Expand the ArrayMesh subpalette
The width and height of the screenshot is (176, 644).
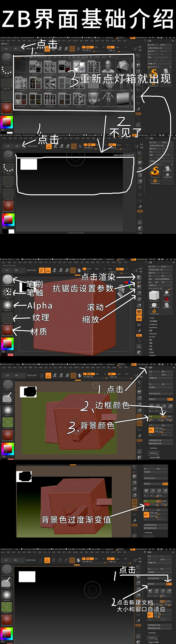click(153, 324)
